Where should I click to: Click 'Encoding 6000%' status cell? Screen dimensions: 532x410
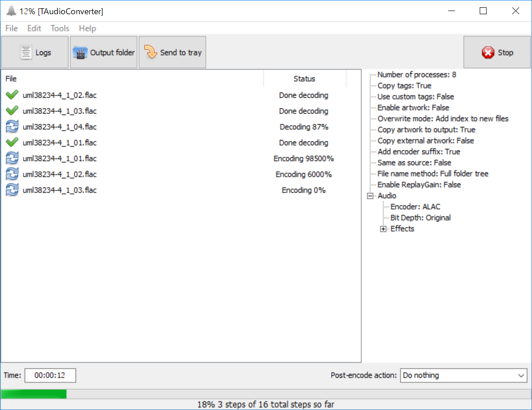[304, 174]
